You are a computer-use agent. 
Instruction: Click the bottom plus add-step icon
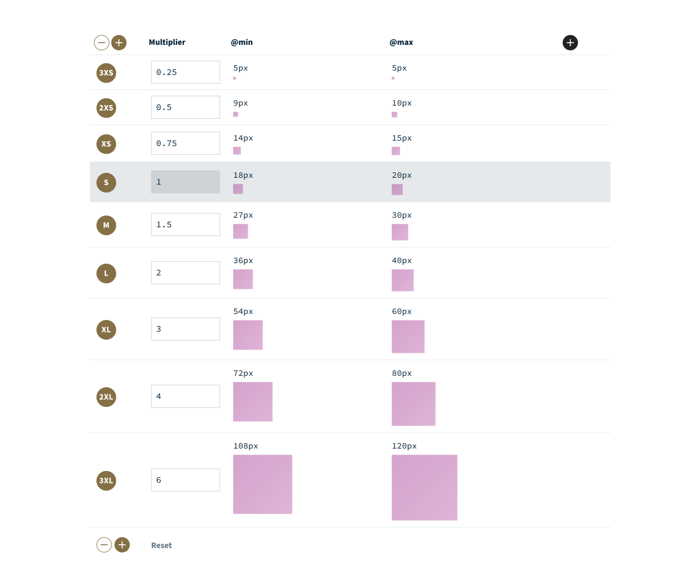click(x=122, y=545)
